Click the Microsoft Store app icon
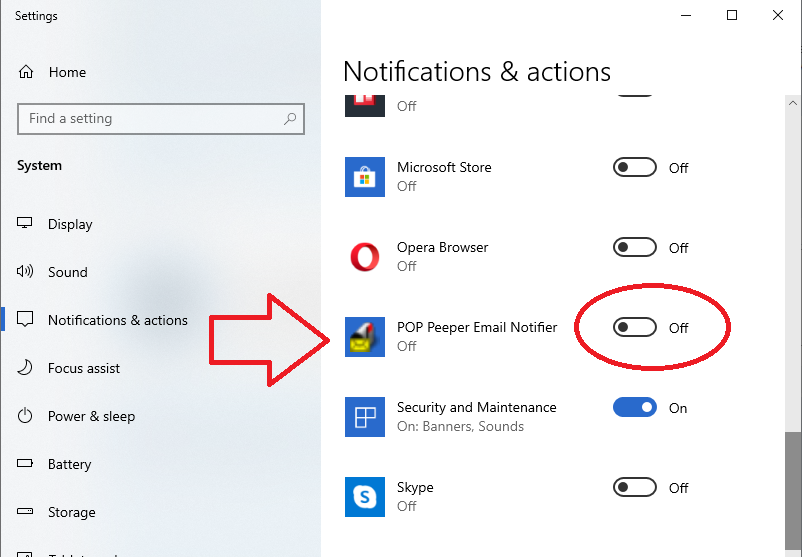Image resolution: width=802 pixels, height=557 pixels. coord(365,177)
